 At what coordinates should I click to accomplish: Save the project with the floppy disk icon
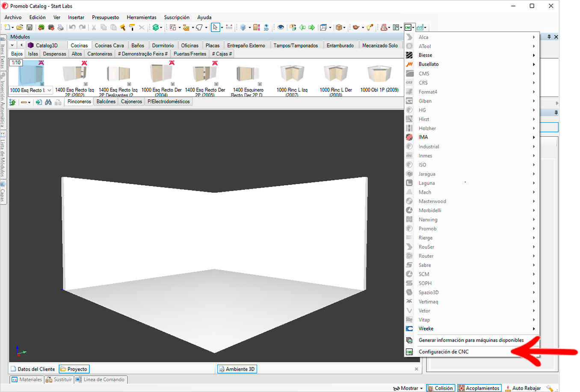coord(30,27)
